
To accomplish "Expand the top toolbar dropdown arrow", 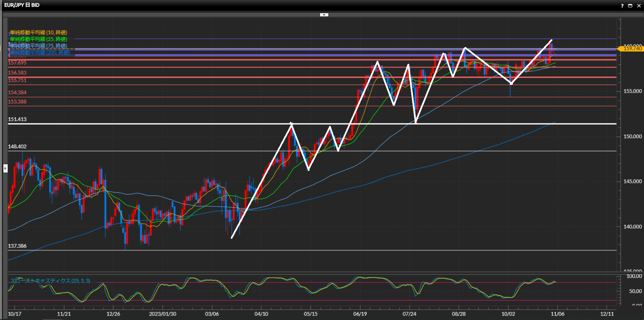I will (324, 15).
